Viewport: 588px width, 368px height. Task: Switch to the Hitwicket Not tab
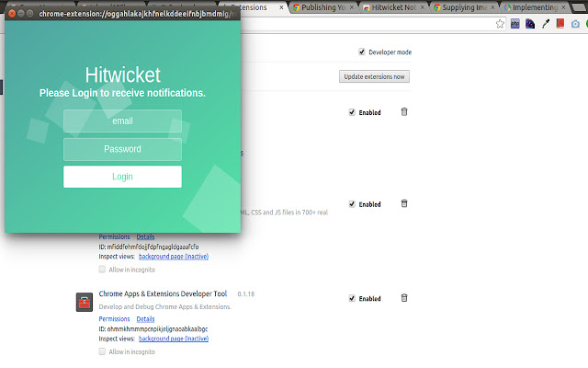click(394, 7)
